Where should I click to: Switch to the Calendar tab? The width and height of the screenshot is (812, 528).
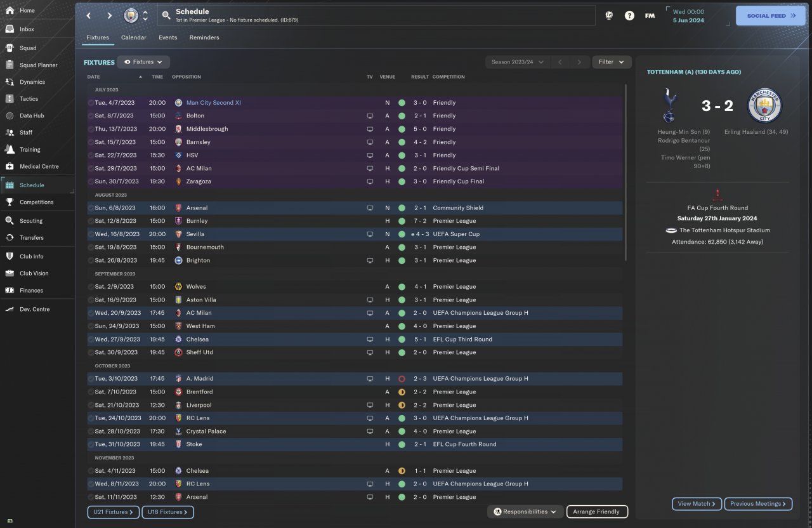pyautogui.click(x=133, y=37)
